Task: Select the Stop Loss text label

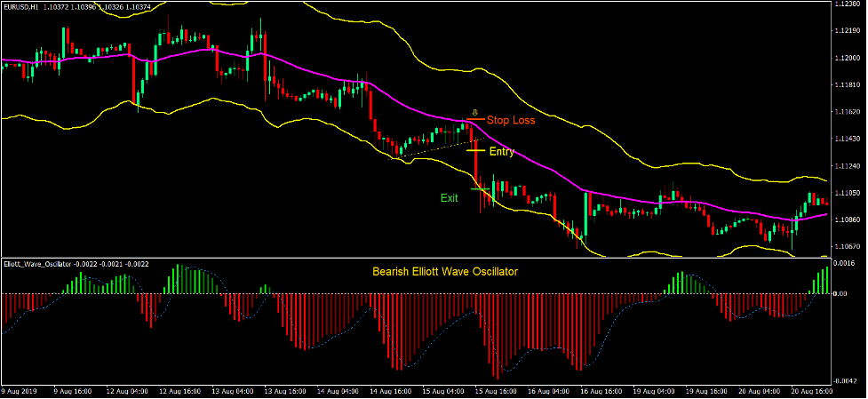Action: point(510,120)
